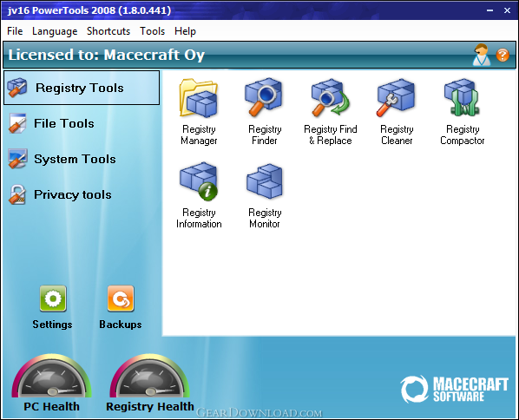Open the Language menu
The width and height of the screenshot is (519, 420).
point(55,31)
